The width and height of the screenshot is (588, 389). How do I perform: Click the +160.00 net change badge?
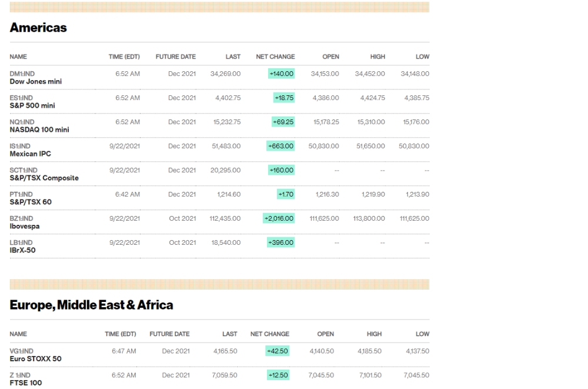point(281,170)
